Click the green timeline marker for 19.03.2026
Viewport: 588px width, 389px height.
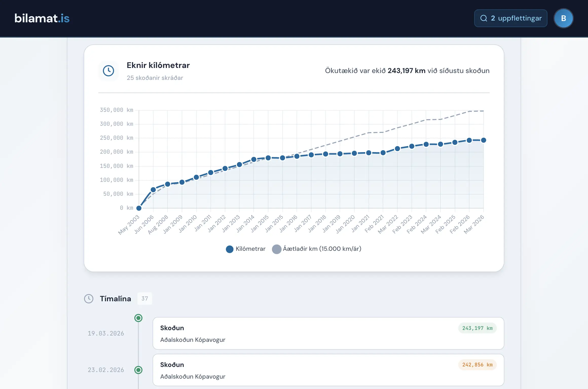pos(138,318)
